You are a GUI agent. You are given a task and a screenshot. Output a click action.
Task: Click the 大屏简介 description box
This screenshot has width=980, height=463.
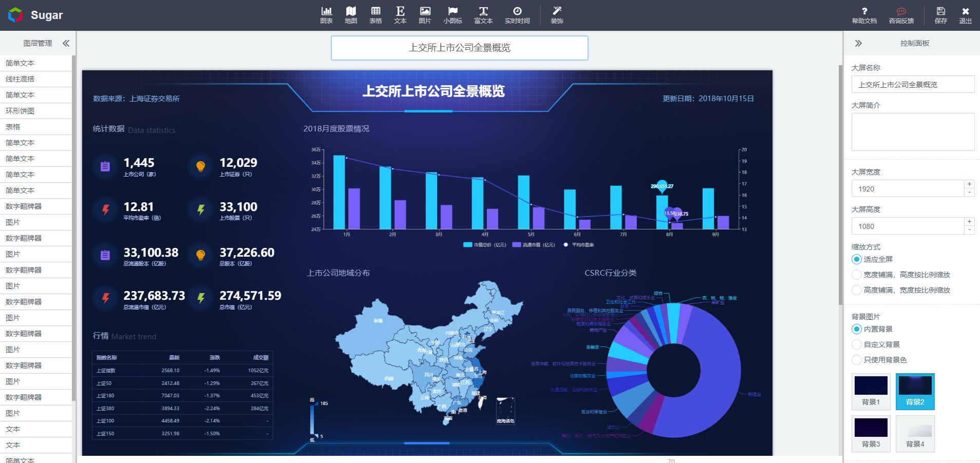pos(913,132)
